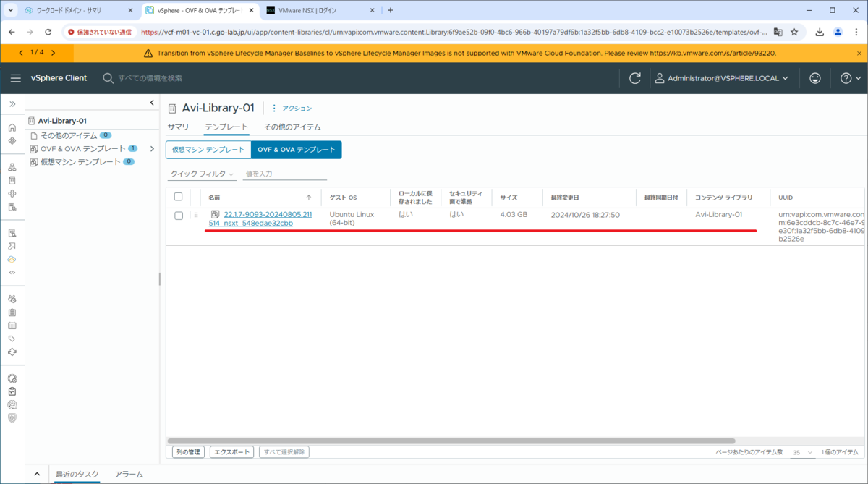Click the template icon beside 22.1.7-9093 name
This screenshot has height=484, width=868.
215,214
